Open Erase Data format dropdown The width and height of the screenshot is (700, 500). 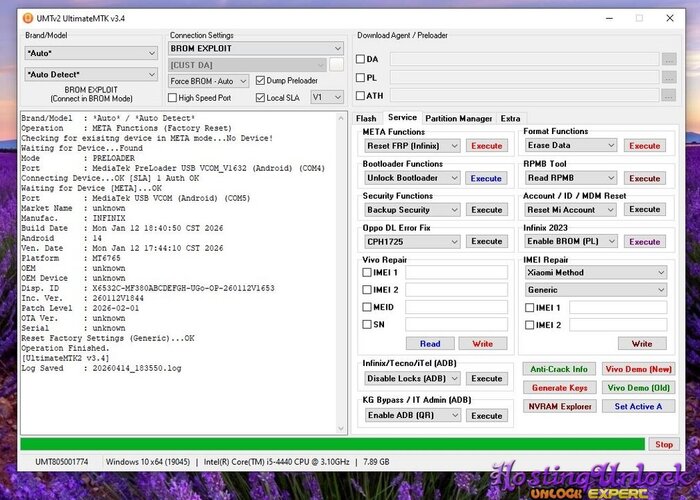point(571,146)
